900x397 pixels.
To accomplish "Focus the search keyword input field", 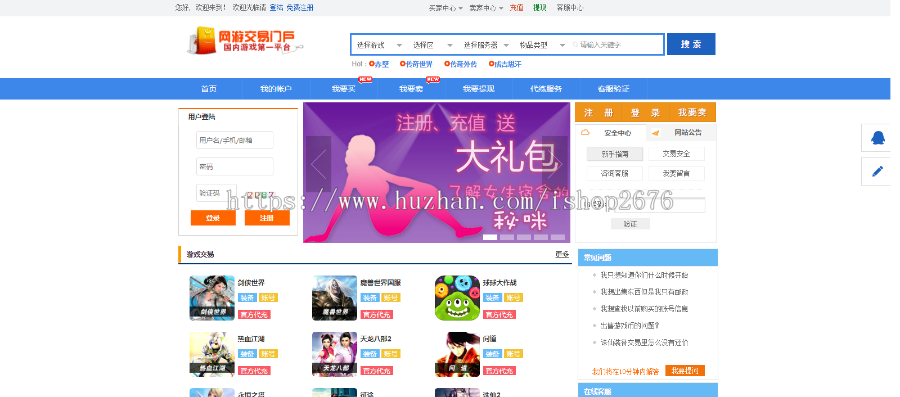I will [618, 45].
